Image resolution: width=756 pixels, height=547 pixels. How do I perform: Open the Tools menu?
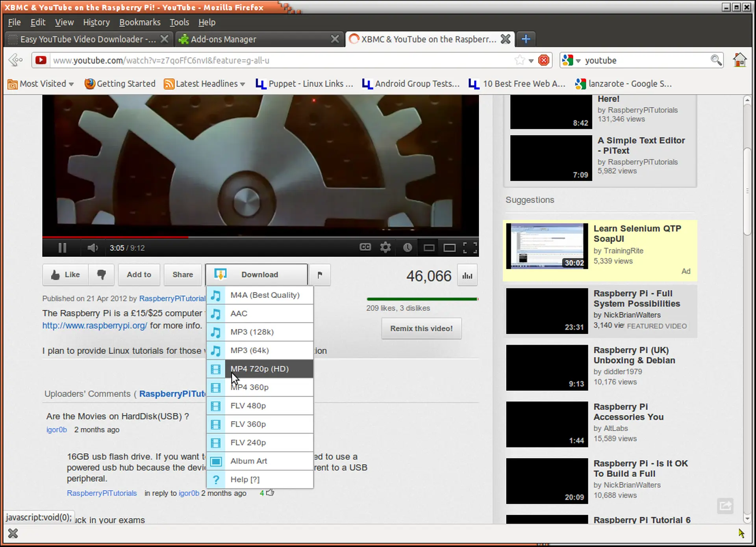click(x=179, y=22)
